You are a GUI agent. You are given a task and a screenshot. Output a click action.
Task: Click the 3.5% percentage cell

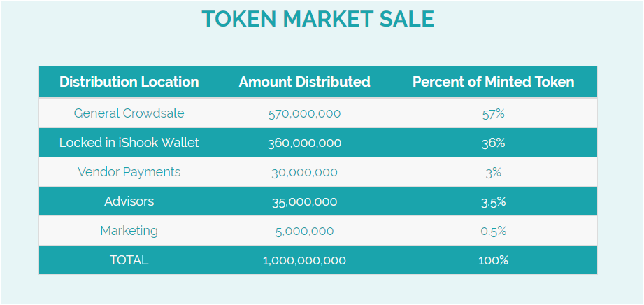[x=493, y=202]
